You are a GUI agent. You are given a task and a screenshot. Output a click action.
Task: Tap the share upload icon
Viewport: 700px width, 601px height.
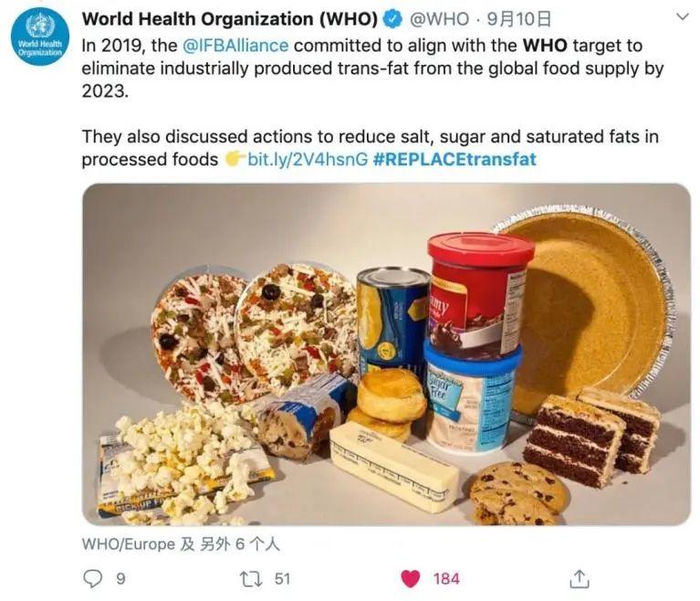click(580, 579)
